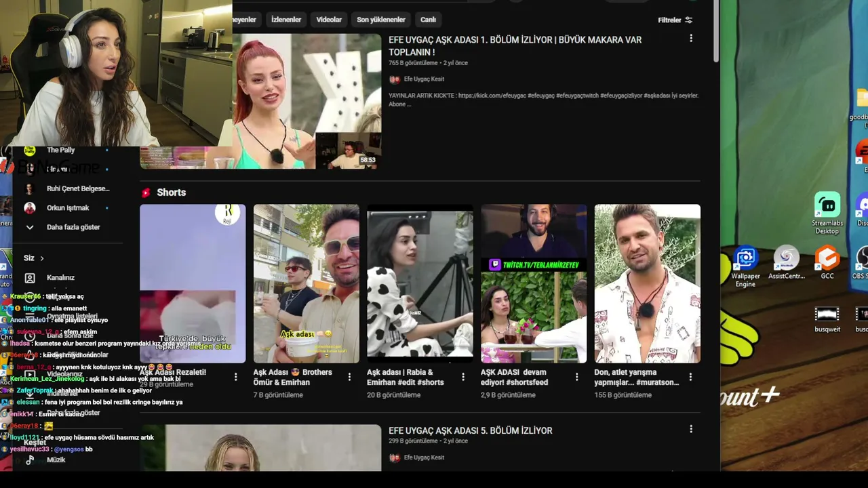Open the AssistCentral desktop shortcut

[x=787, y=263]
